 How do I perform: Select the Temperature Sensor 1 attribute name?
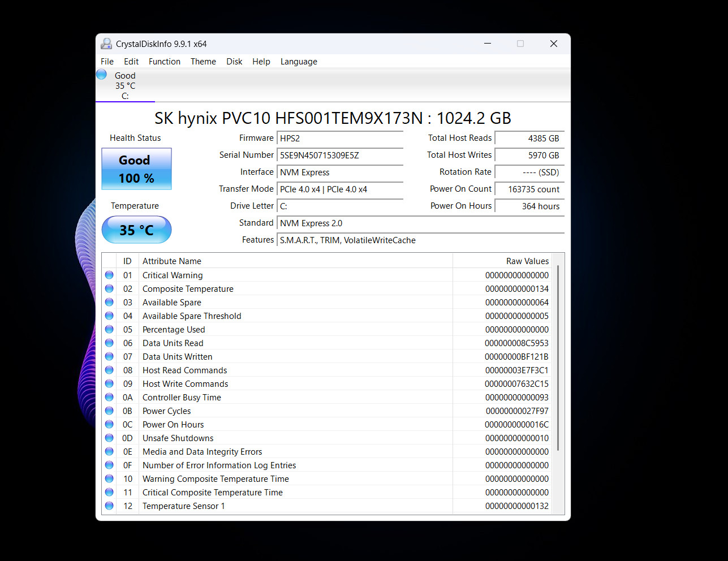click(x=184, y=506)
